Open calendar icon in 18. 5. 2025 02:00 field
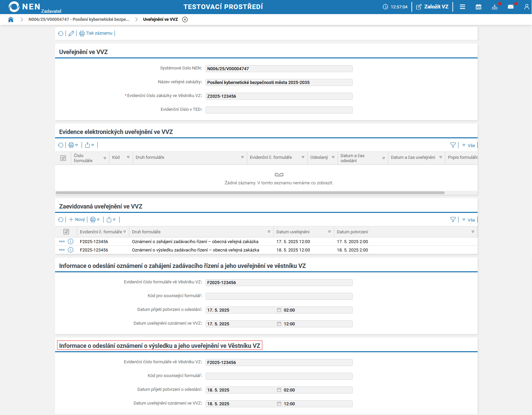The image size is (532, 415). 279,390
